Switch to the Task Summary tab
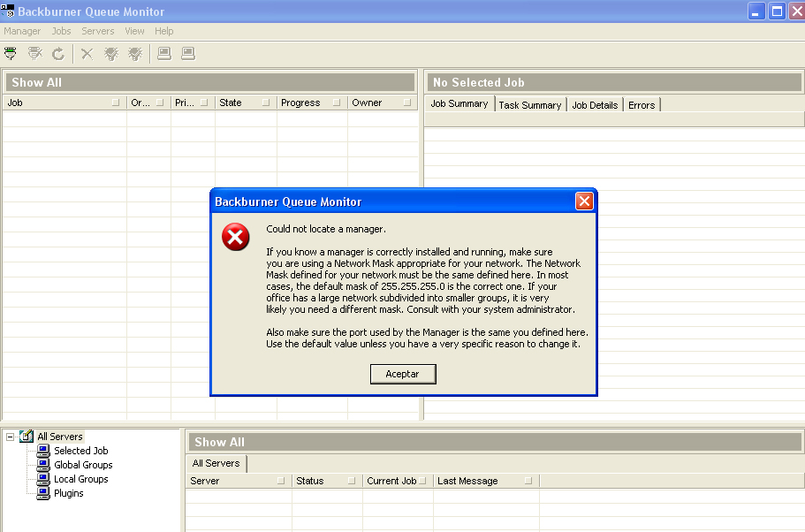The image size is (805, 532). tap(530, 105)
